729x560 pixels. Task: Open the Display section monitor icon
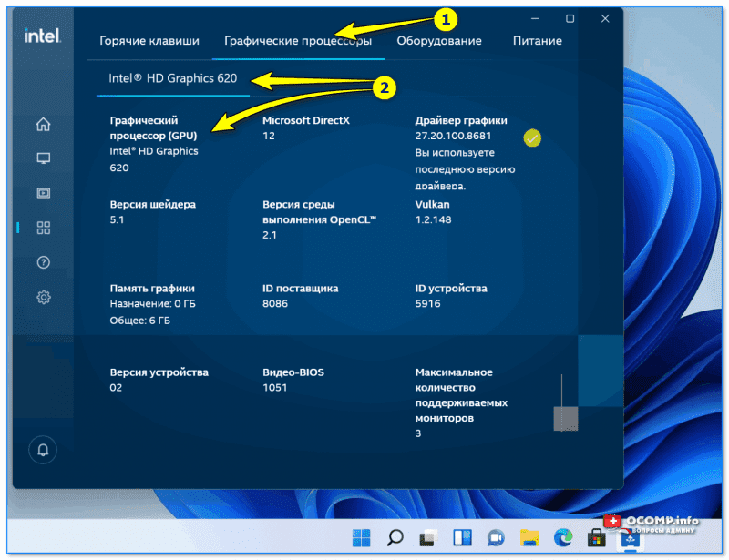[43, 158]
